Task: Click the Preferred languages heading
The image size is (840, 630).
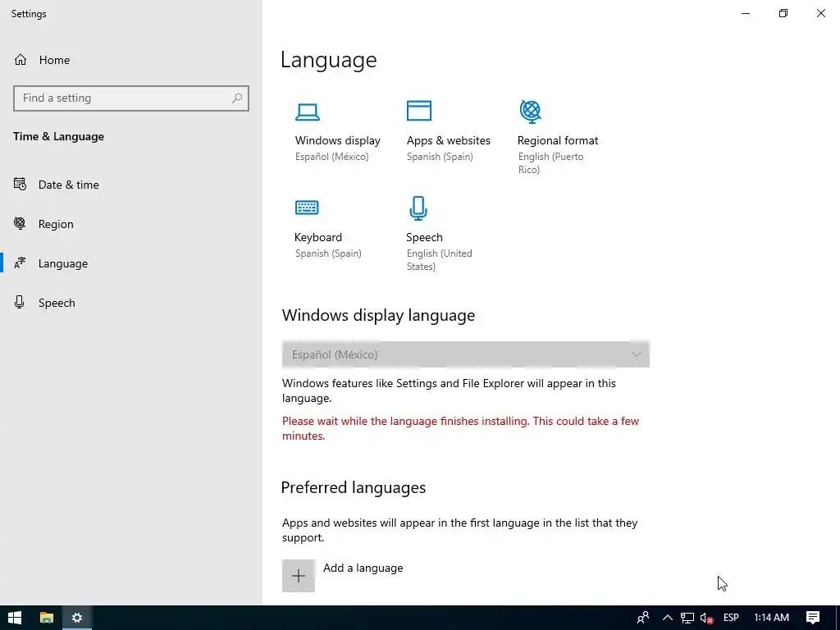Action: click(354, 487)
